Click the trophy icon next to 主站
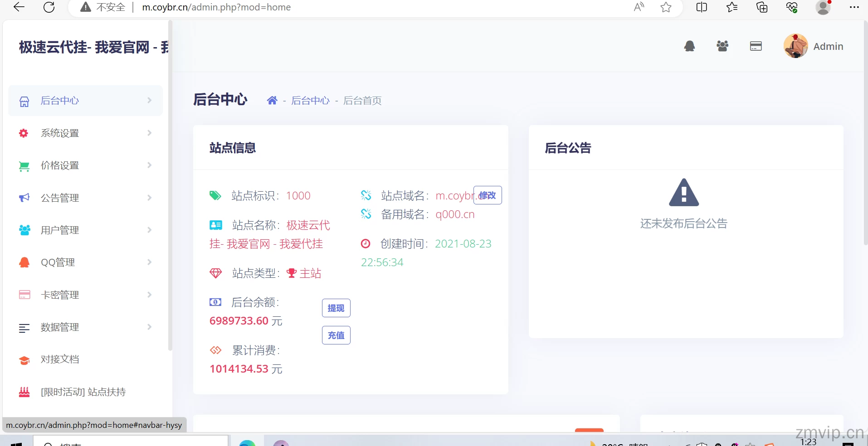868x446 pixels. 292,273
